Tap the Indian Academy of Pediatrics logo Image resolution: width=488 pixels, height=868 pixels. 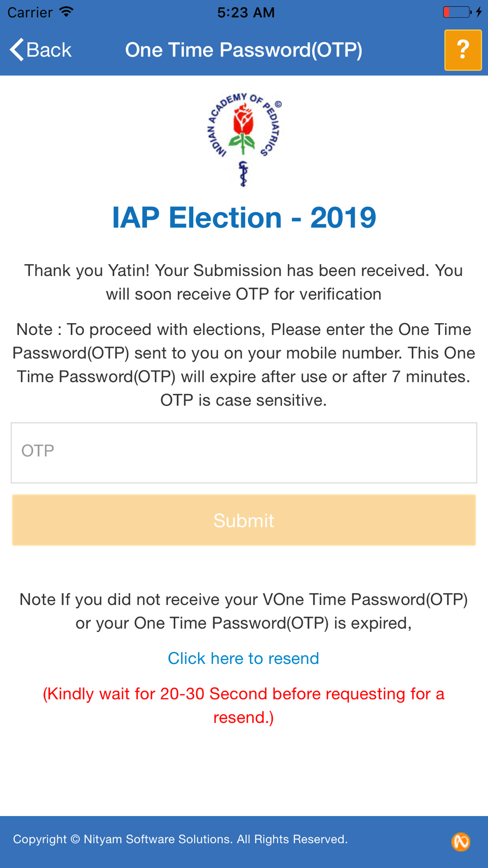point(244,140)
